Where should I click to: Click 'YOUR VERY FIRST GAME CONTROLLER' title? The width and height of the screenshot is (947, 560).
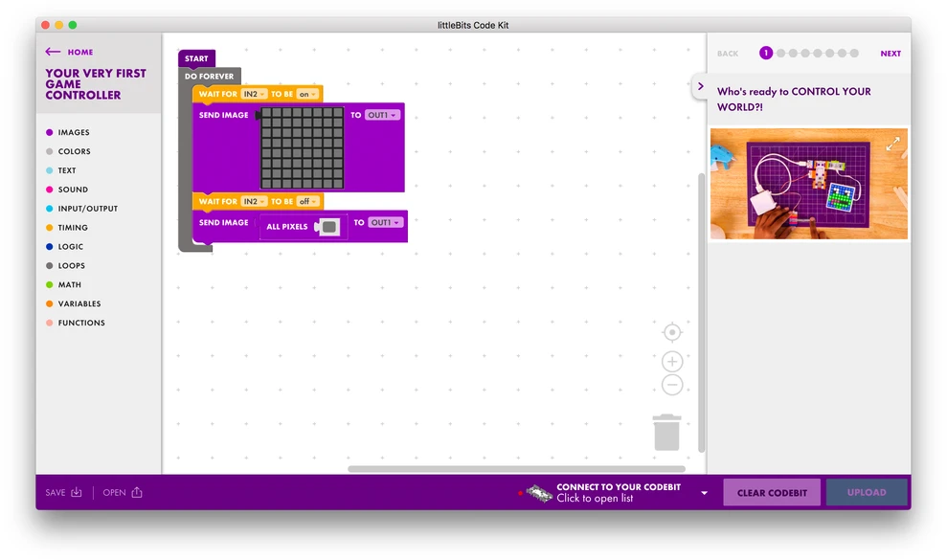click(96, 84)
